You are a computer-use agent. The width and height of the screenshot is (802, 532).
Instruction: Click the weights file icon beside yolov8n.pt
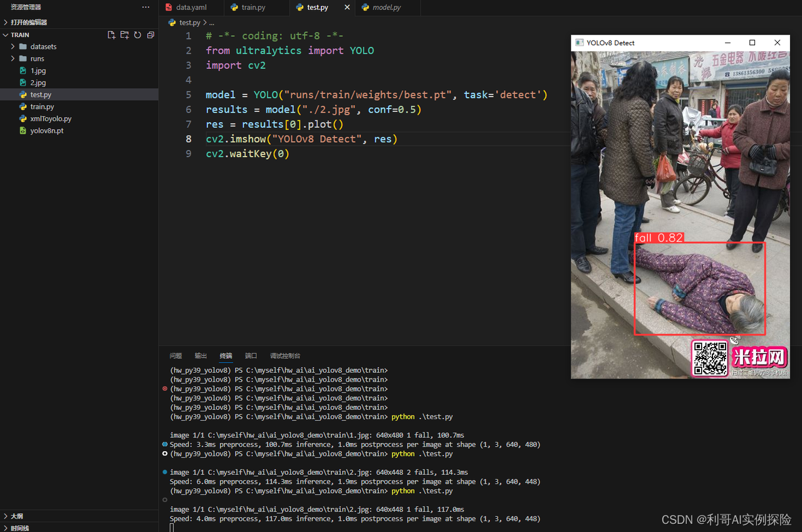[x=23, y=130]
